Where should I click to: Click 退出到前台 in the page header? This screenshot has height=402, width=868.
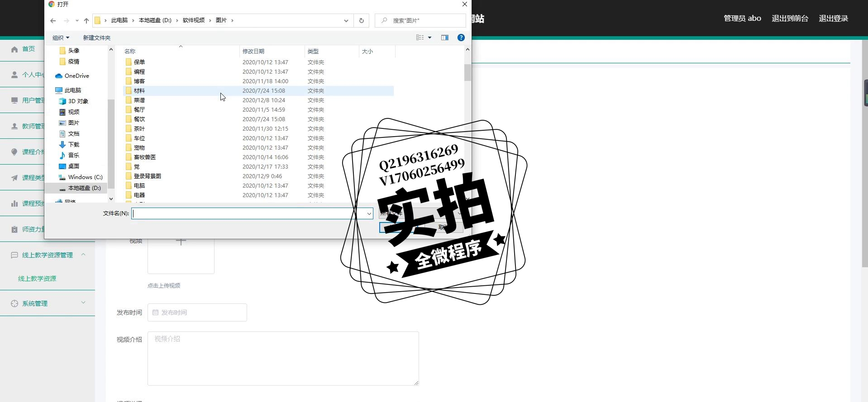(x=790, y=19)
